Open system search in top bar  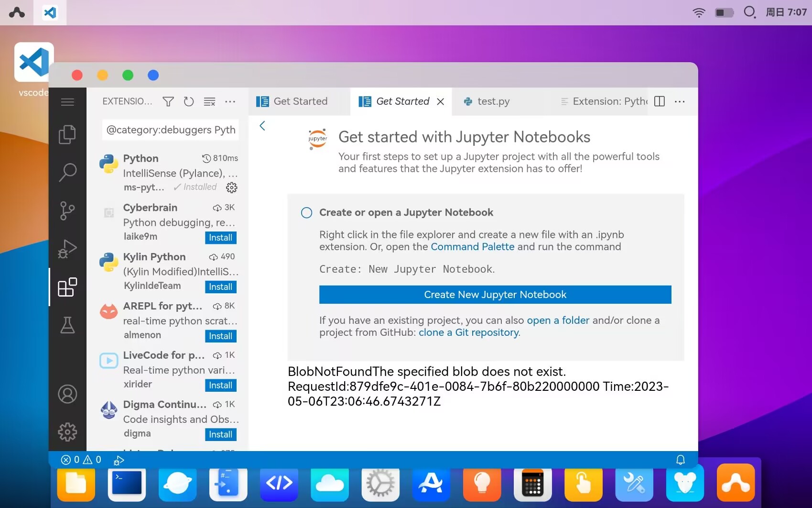click(x=750, y=12)
